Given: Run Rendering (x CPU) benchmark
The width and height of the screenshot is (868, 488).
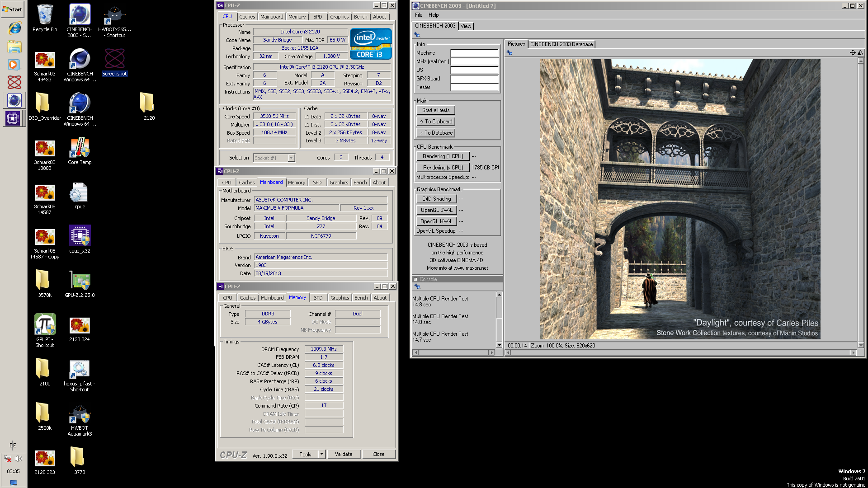Looking at the screenshot, I should coord(443,168).
